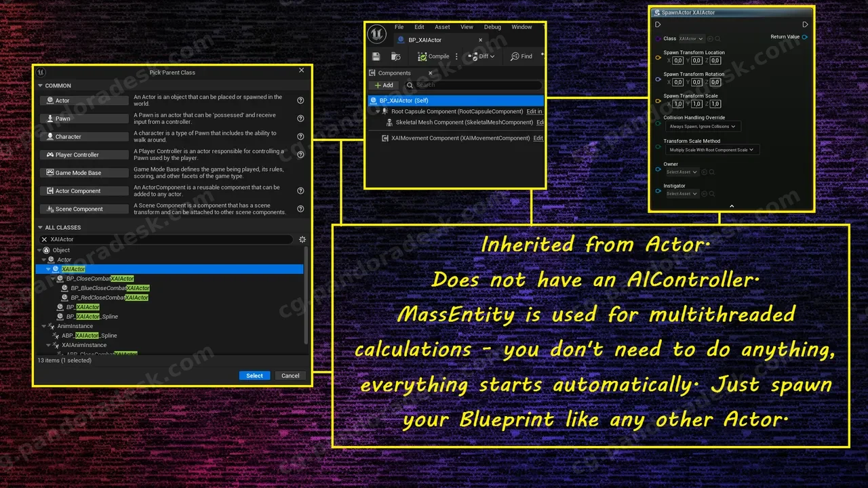Edit Spawn Transform Location X value
This screenshot has width=868, height=488.
678,60
